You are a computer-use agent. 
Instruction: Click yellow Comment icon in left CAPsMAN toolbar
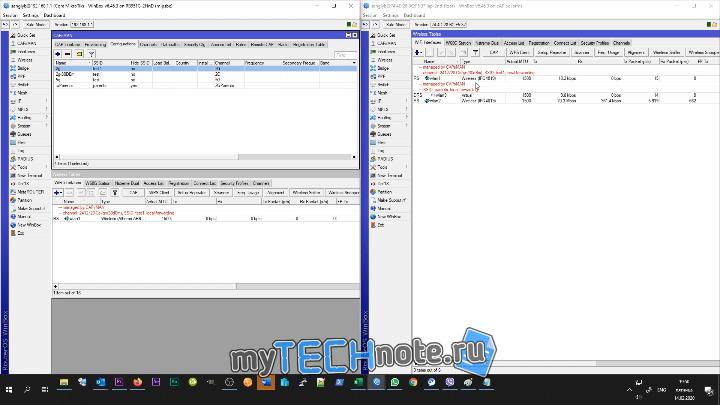(x=79, y=54)
